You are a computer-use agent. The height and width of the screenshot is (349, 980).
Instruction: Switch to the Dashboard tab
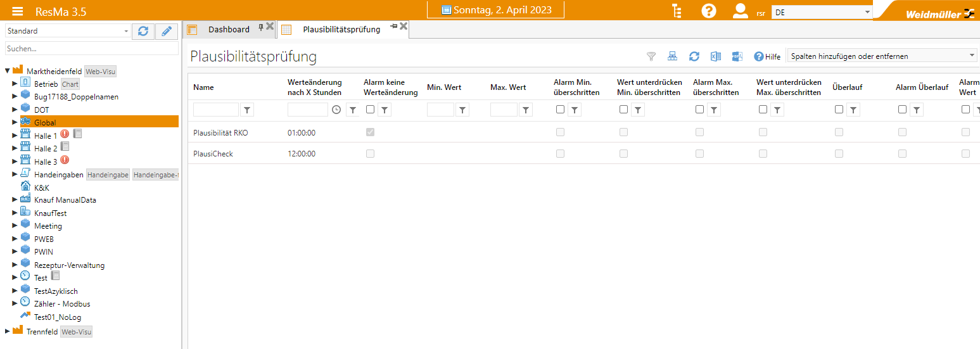coord(229,29)
